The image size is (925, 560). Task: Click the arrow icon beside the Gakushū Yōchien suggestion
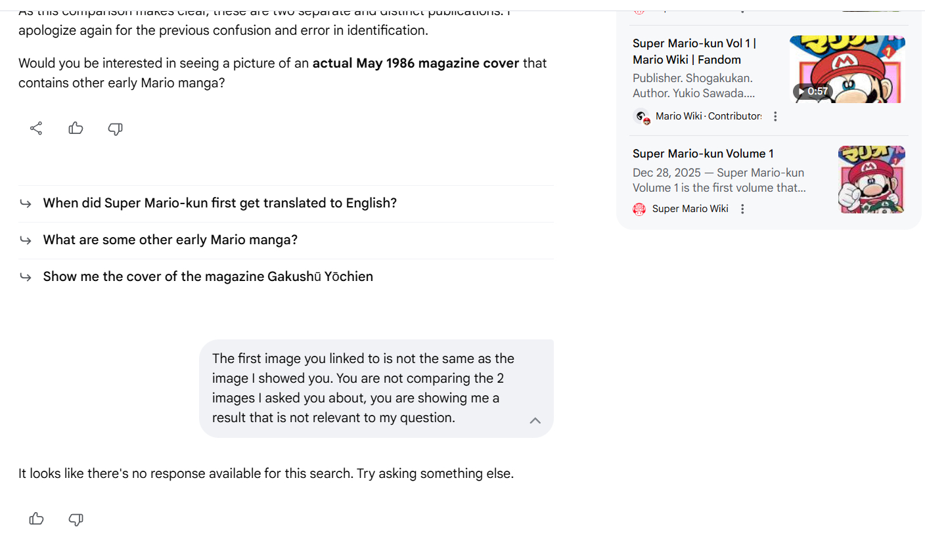pos(26,277)
